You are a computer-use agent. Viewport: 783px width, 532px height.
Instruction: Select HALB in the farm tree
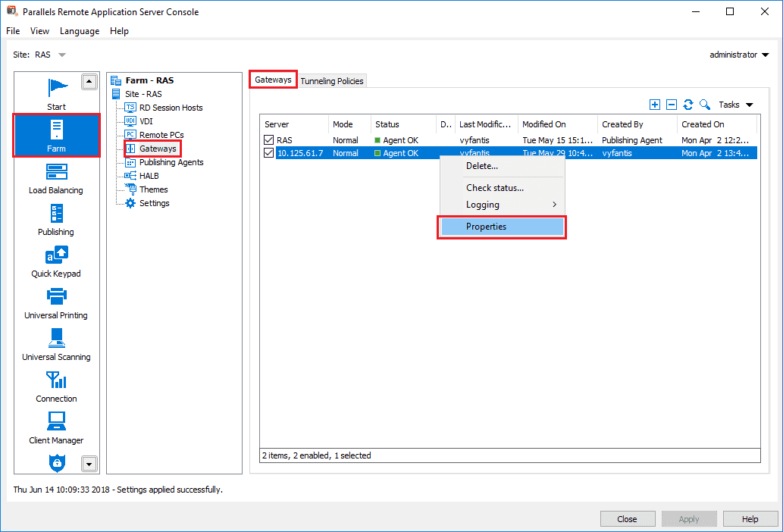[x=149, y=176]
